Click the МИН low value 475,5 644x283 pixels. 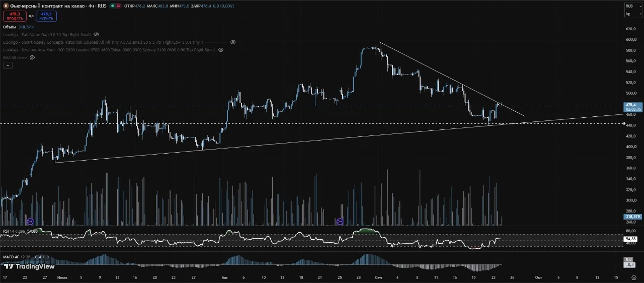point(184,6)
